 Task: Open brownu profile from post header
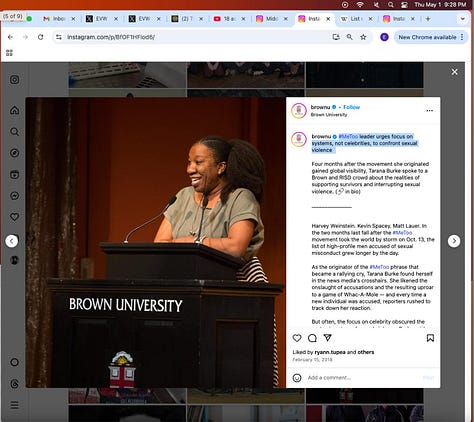320,107
